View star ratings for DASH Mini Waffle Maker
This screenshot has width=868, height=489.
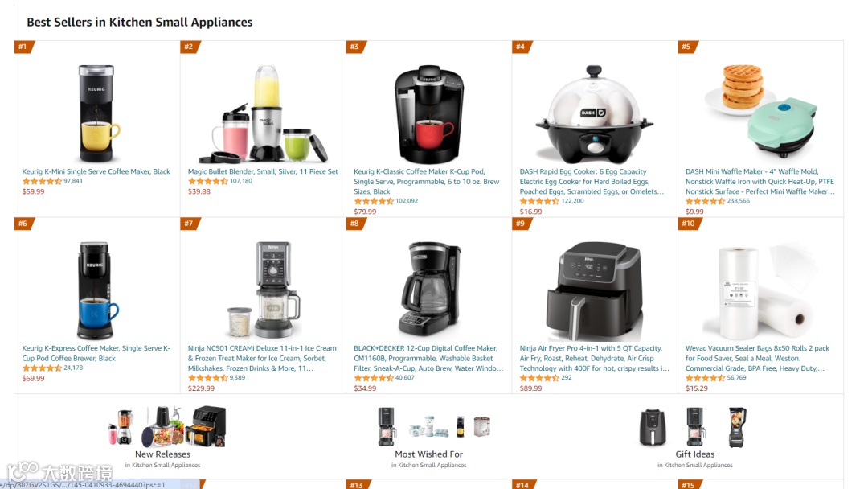tap(706, 201)
